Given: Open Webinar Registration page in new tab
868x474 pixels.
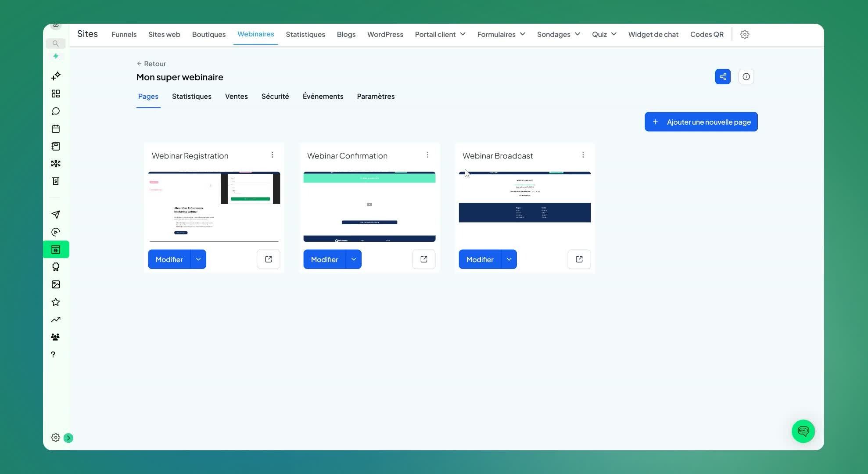Looking at the screenshot, I should [x=269, y=259].
